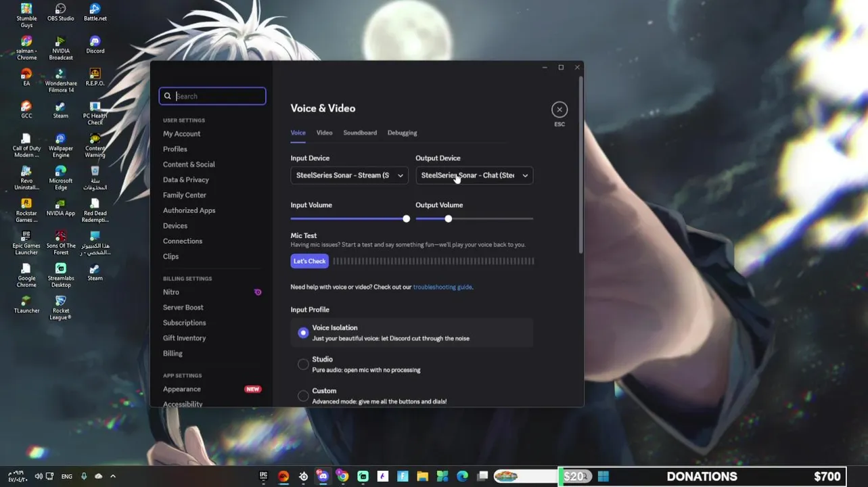Switch to the Video tab
Viewport: 868px width, 487px height.
[324, 133]
